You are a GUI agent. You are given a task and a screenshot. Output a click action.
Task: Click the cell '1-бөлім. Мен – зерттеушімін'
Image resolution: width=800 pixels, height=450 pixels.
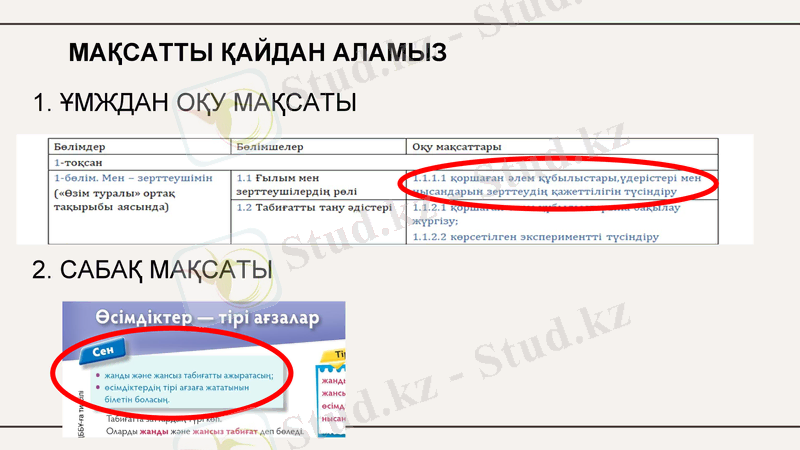point(133,178)
